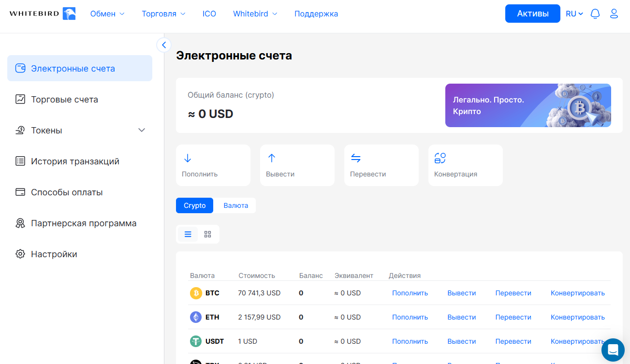Open История транзакций in sidebar
The height and width of the screenshot is (364, 630).
75,161
